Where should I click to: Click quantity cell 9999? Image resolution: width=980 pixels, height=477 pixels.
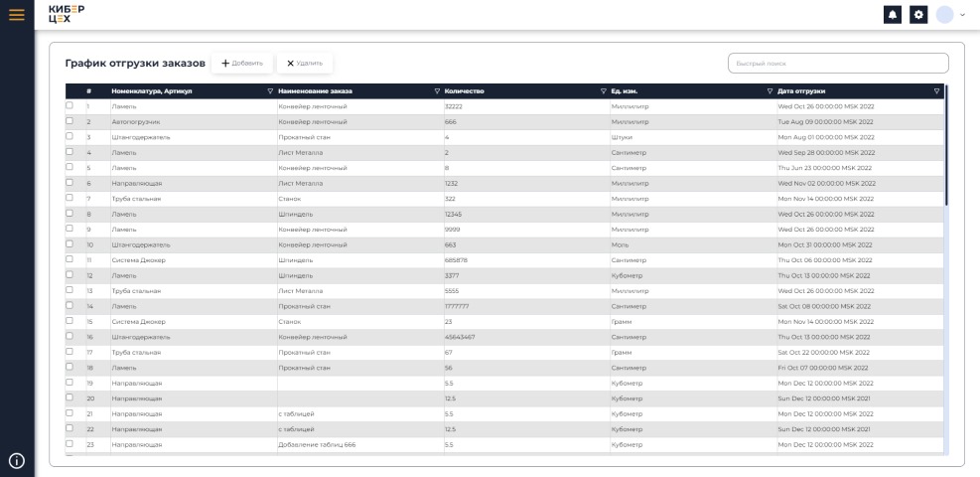(527, 230)
